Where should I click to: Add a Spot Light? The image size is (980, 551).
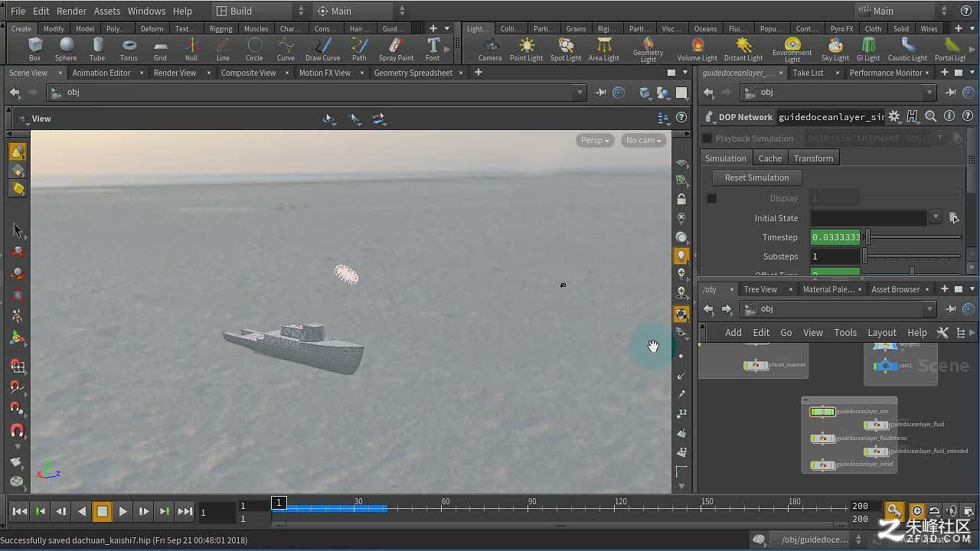coord(566,49)
